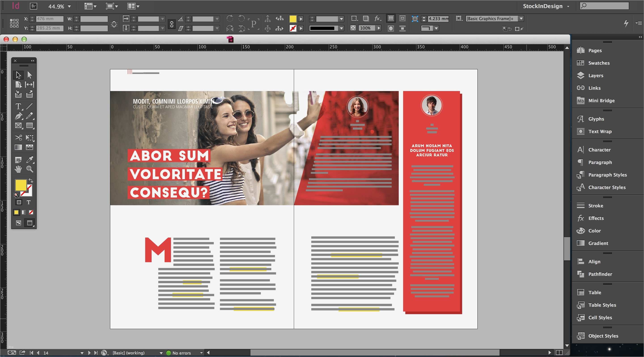Activate the Hand tool
Image resolution: width=644 pixels, height=357 pixels.
(18, 169)
